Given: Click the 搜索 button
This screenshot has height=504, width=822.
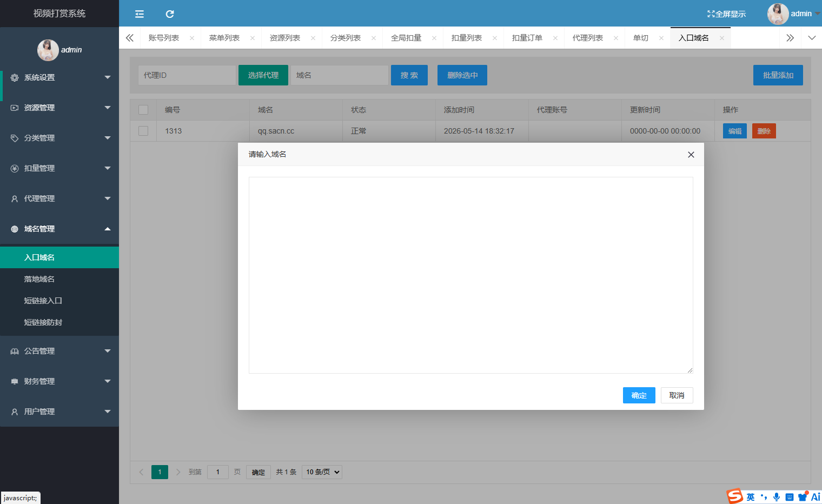Looking at the screenshot, I should pos(409,75).
